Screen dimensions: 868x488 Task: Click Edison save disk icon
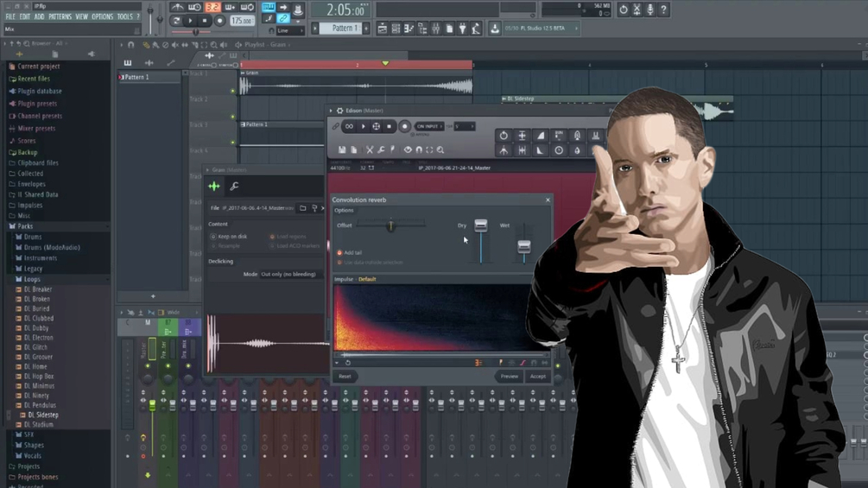tap(342, 150)
